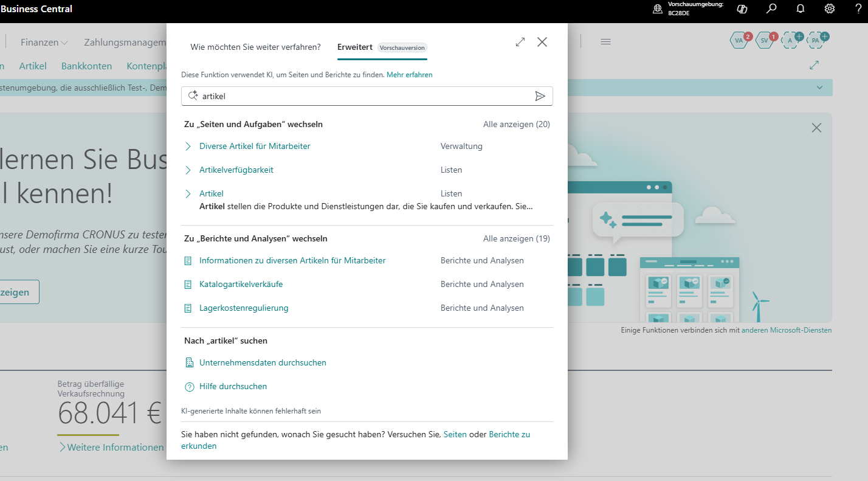Open the magnifier search icon in header
868x481 pixels.
coord(771,9)
